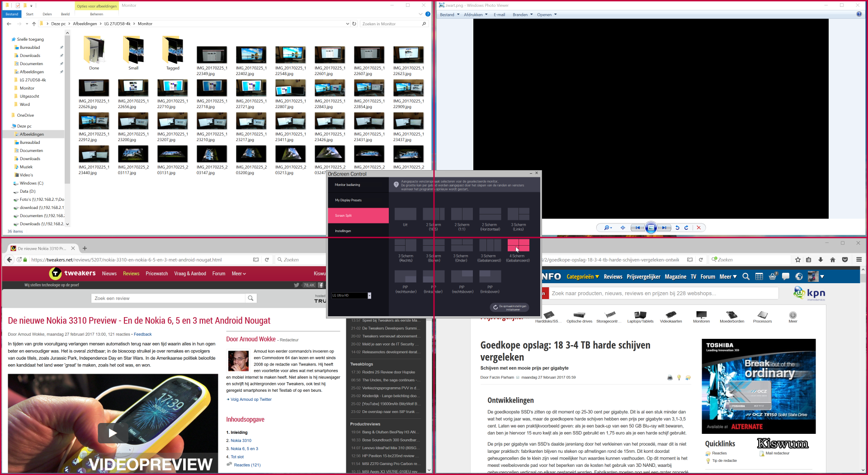Open Bestand ribbon tab in File Explorer

[12, 14]
